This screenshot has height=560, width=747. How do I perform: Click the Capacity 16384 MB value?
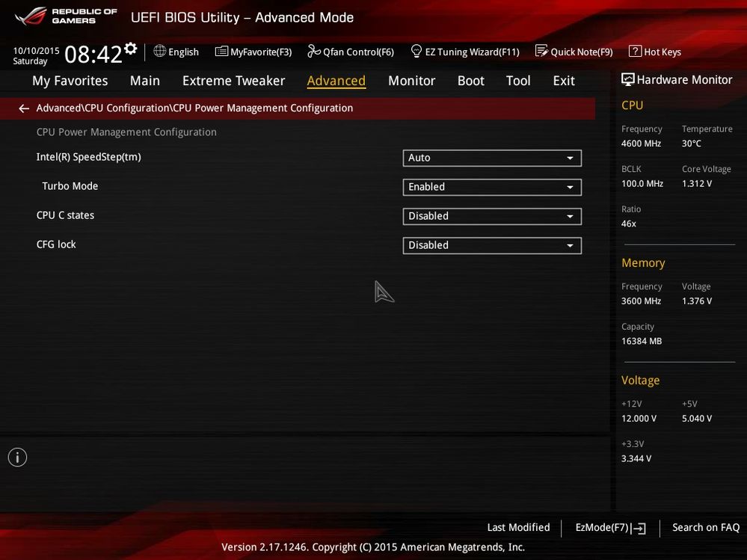(642, 341)
